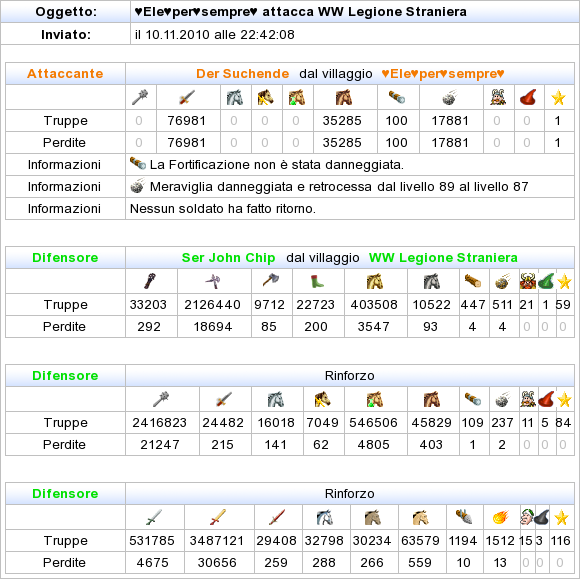Screen dimensions: 580x579
Task: Click the troop count 531785
Action: pyautogui.click(x=152, y=541)
